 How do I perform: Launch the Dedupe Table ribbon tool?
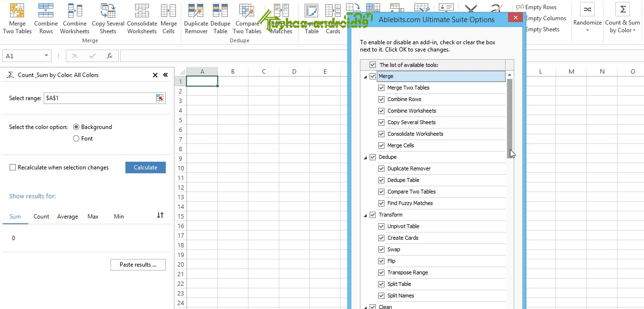[x=220, y=18]
